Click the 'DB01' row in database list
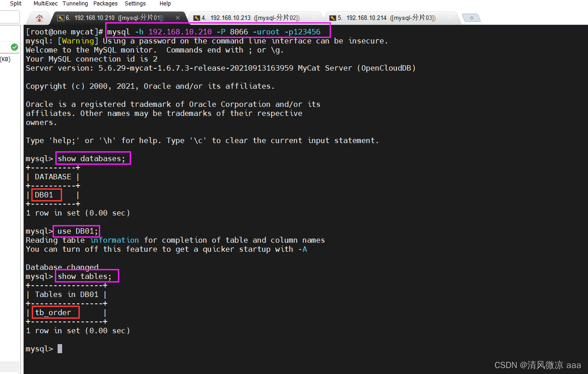This screenshot has width=588, height=374. (x=44, y=195)
